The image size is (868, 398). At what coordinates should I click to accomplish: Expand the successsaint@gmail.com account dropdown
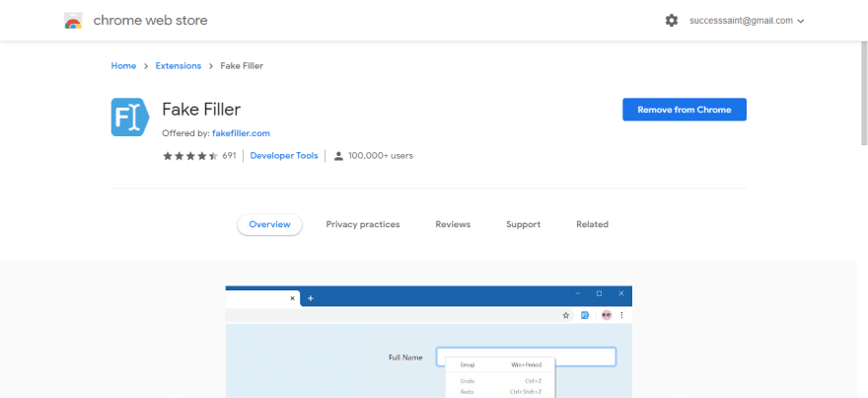click(747, 21)
